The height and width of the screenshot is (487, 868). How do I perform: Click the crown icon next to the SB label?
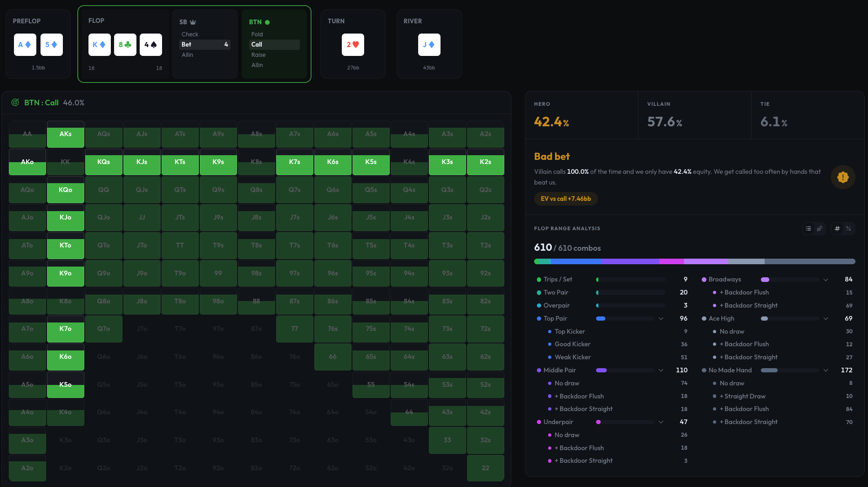[193, 21]
